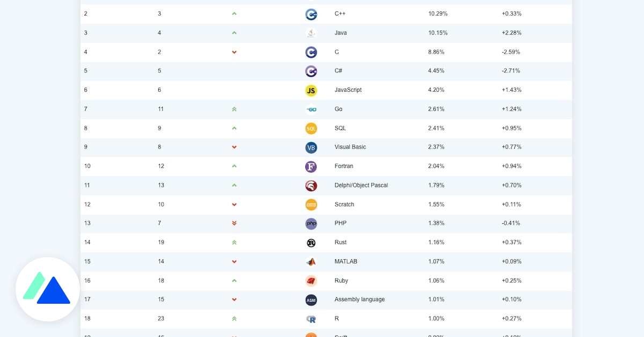Viewport: 644px width, 337px height.
Task: Click the red down arrow in C row
Action: (234, 53)
